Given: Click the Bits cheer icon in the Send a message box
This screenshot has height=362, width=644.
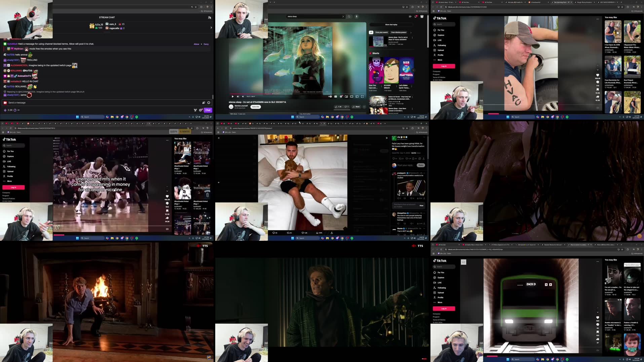Looking at the screenshot, I should tap(203, 103).
